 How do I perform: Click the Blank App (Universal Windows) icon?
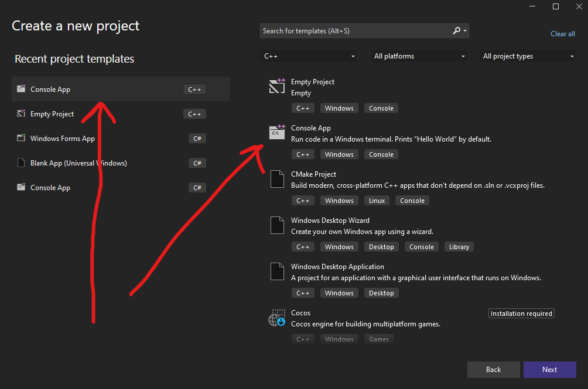(21, 163)
